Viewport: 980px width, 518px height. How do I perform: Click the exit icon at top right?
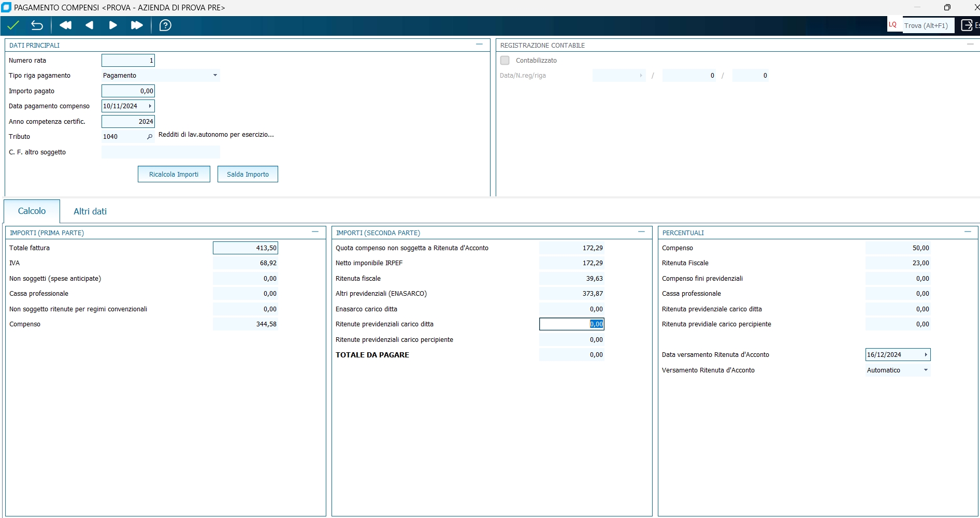point(967,25)
